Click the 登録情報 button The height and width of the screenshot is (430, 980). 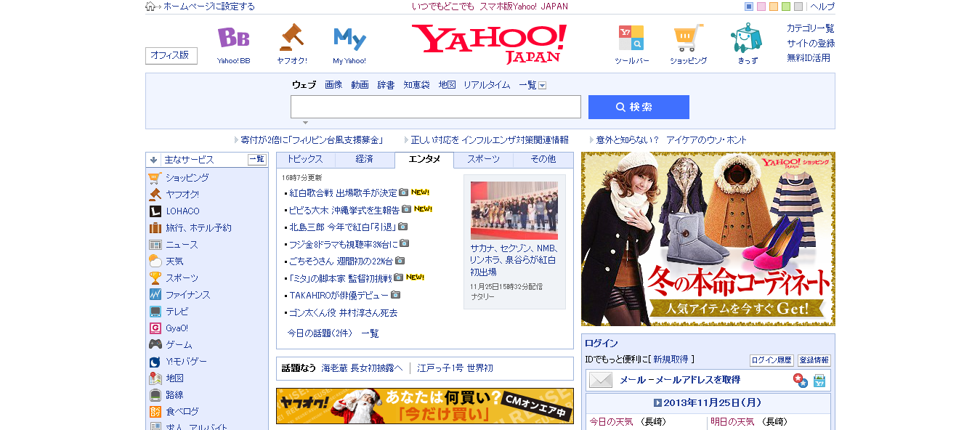[x=814, y=360]
